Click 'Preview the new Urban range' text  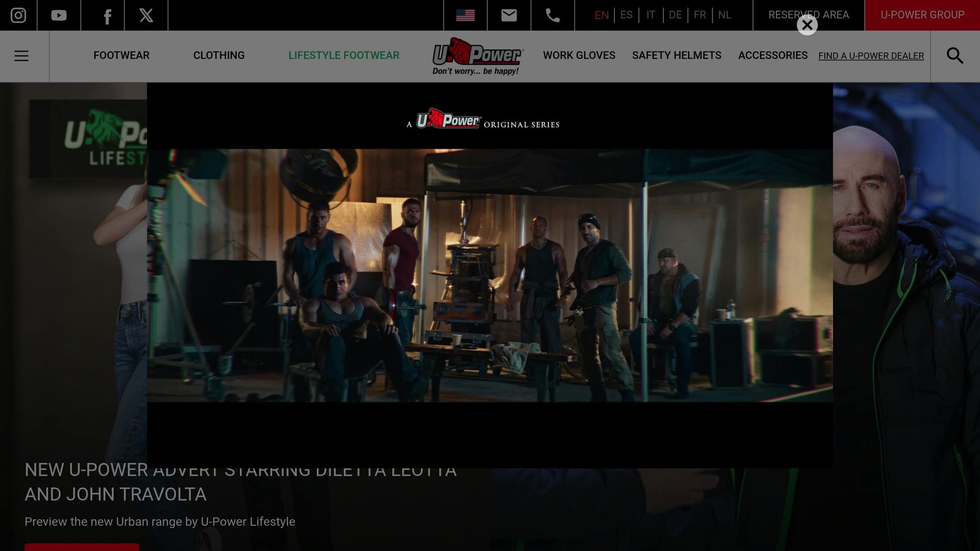pyautogui.click(x=160, y=522)
